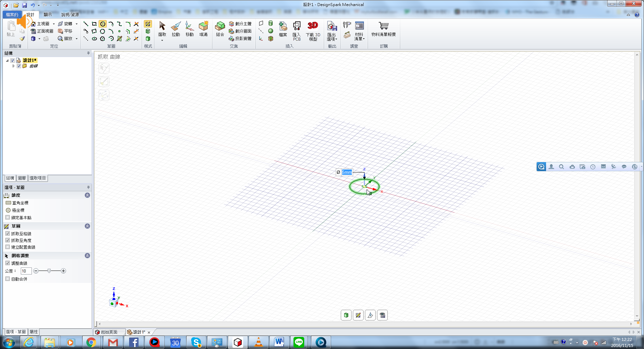Click the 正面視圖 plan view button
This screenshot has width=644, height=349.
pyautogui.click(x=42, y=31)
